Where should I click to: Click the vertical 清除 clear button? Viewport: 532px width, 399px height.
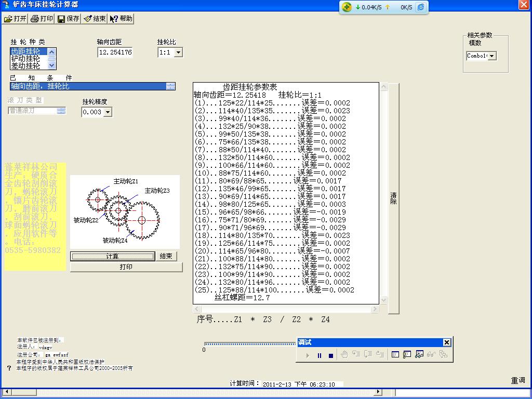pyautogui.click(x=394, y=198)
